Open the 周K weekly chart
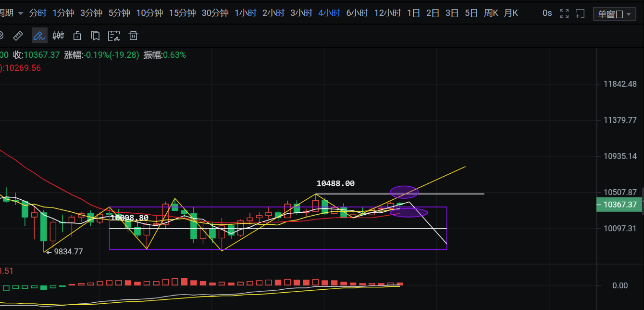Screen dimensions: 644x310 (491, 13)
